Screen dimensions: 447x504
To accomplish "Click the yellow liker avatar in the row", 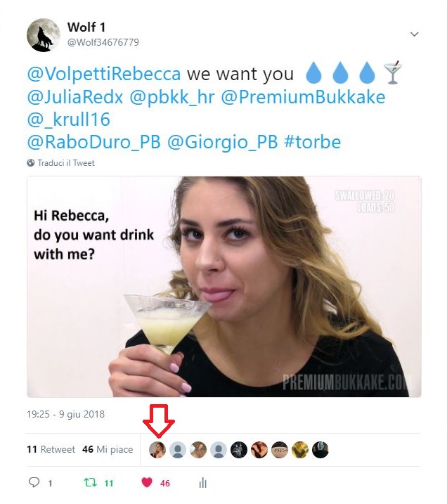I will coord(300,450).
